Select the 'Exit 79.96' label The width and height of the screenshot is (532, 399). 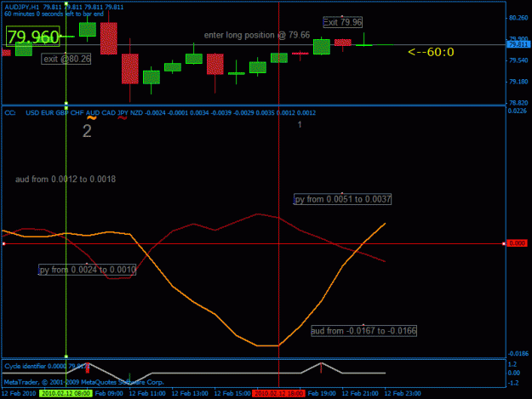342,22
